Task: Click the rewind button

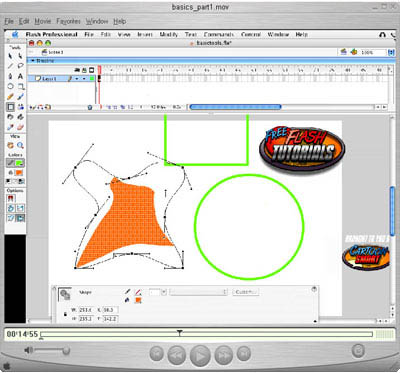Action: [x=177, y=354]
